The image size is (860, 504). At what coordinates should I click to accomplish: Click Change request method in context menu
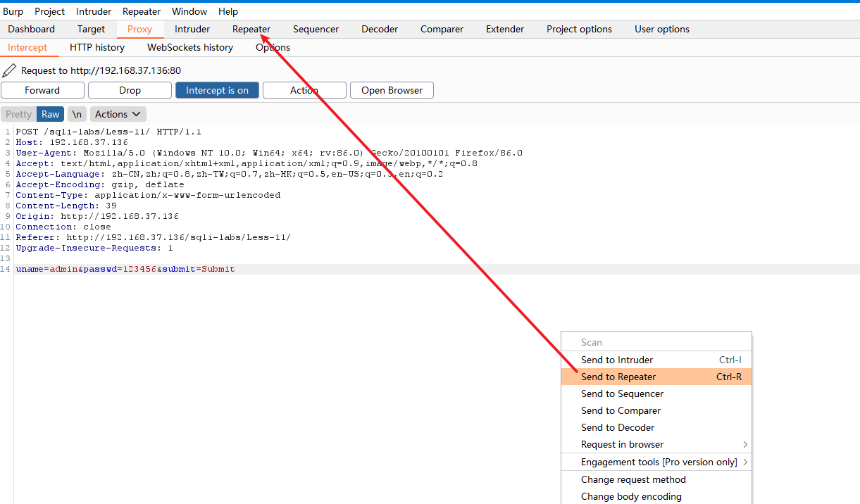632,479
